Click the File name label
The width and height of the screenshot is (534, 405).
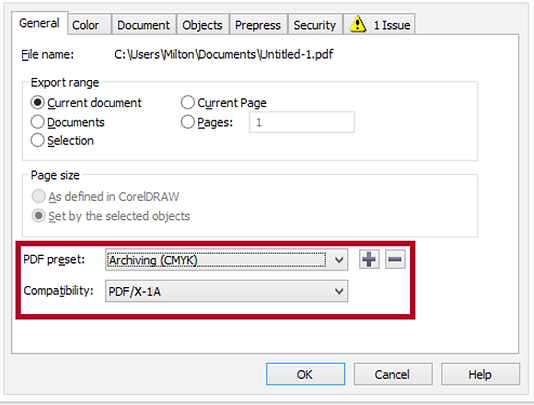point(47,54)
